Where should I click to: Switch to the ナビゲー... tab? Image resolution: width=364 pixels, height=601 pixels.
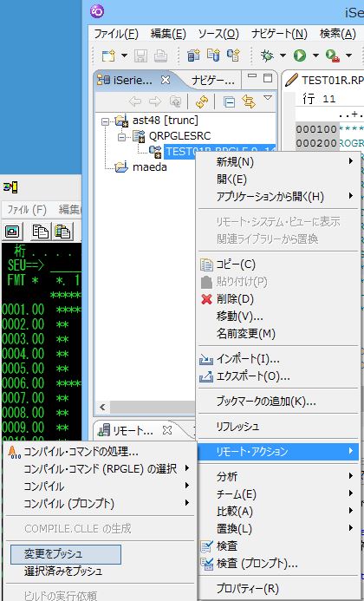(213, 80)
